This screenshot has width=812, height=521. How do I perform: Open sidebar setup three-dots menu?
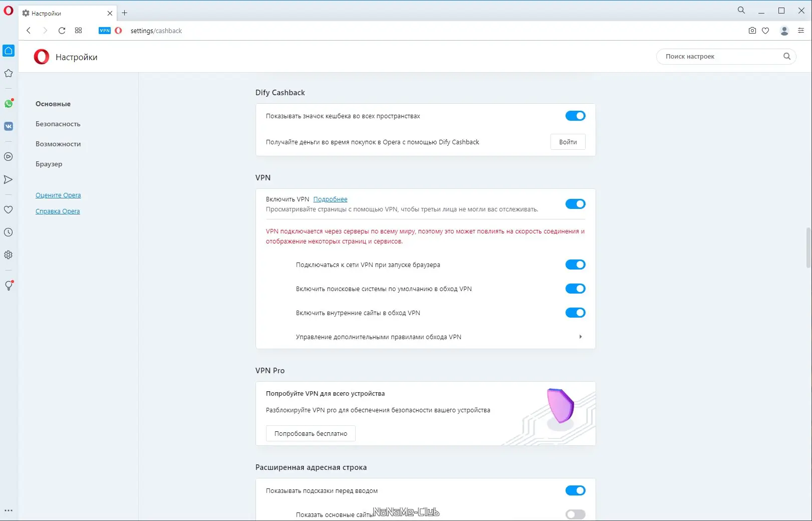[9, 510]
